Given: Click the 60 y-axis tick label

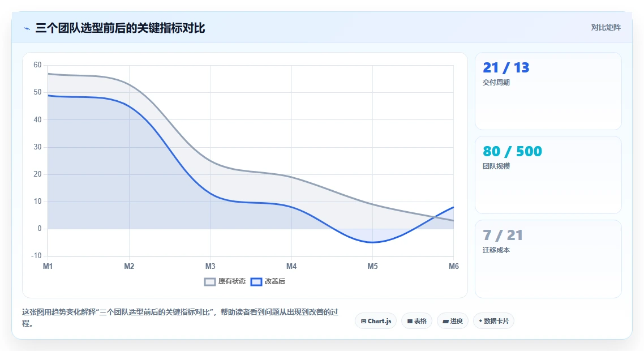Looking at the screenshot, I should pos(37,65).
